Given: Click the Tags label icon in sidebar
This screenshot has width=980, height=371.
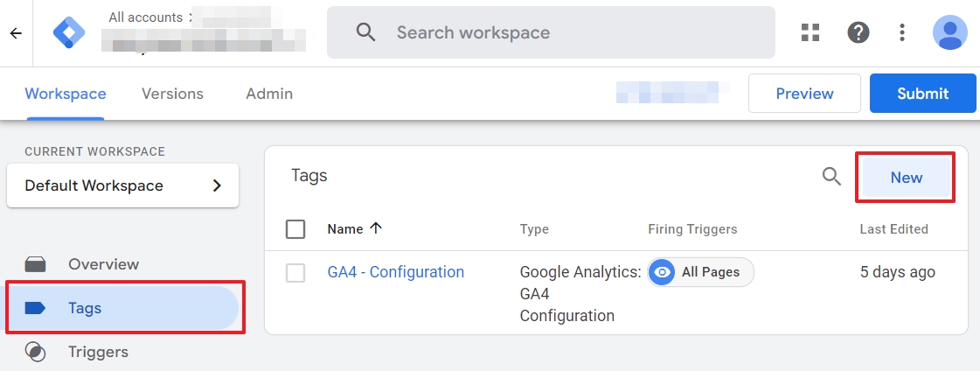Looking at the screenshot, I should tap(35, 308).
